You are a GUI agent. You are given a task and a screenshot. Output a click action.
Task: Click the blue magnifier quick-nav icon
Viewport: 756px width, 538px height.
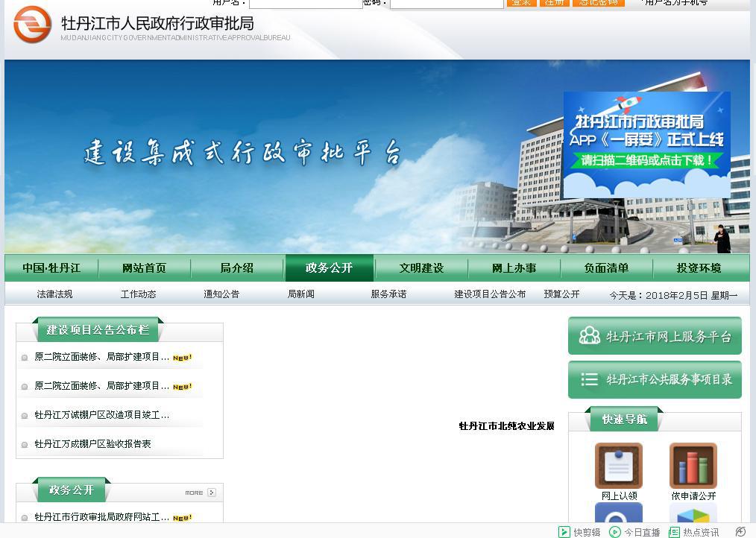point(618,515)
